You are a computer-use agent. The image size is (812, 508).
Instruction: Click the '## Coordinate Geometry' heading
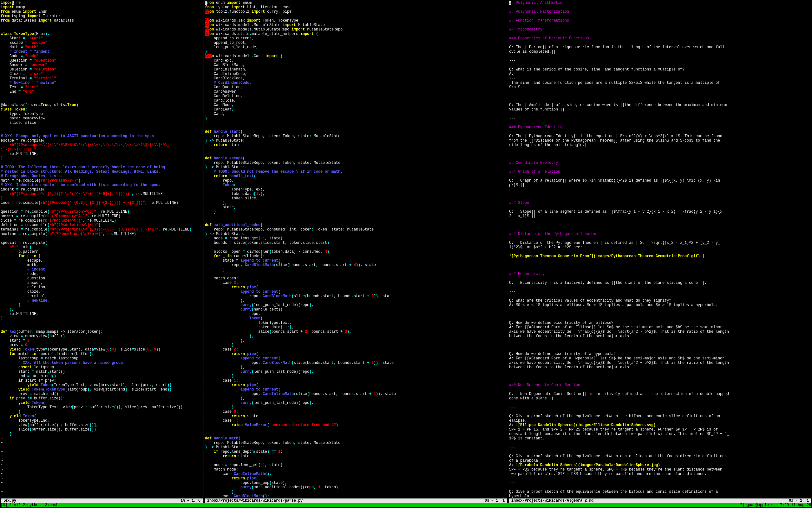click(534, 163)
